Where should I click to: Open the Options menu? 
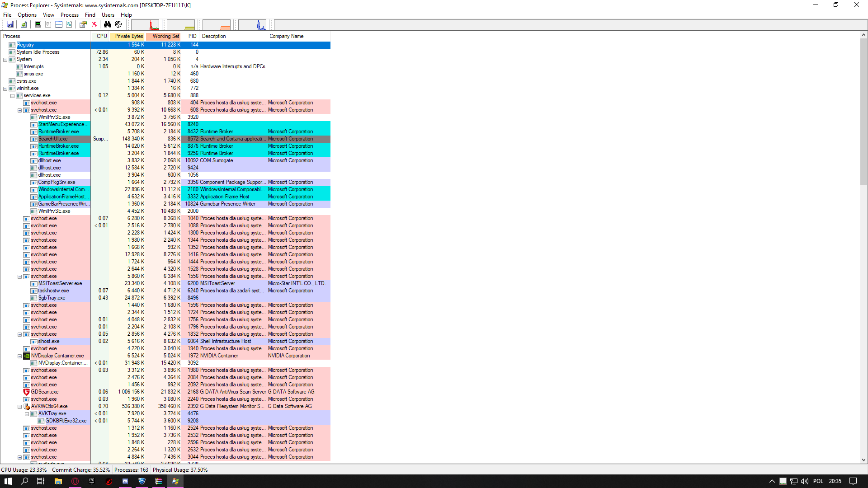click(27, 15)
